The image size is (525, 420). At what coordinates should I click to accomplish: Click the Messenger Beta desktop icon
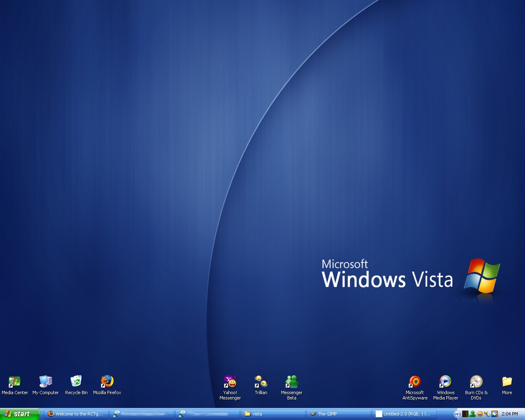[292, 382]
